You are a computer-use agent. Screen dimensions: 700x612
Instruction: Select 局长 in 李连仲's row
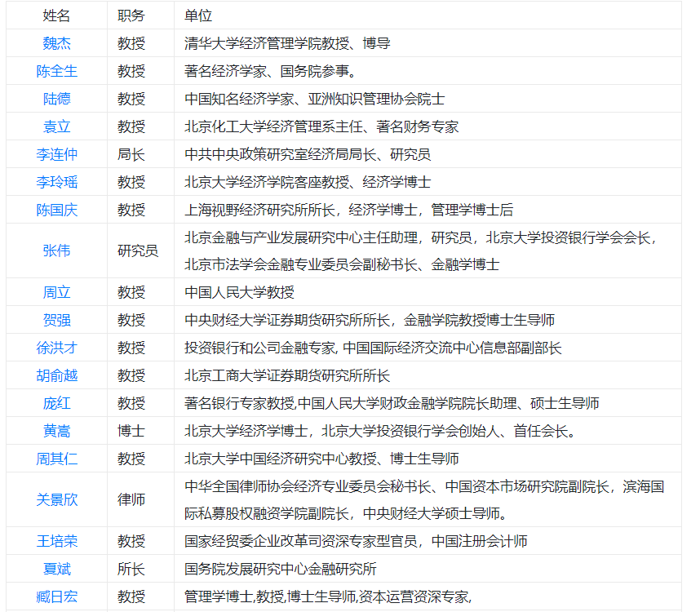pos(131,154)
